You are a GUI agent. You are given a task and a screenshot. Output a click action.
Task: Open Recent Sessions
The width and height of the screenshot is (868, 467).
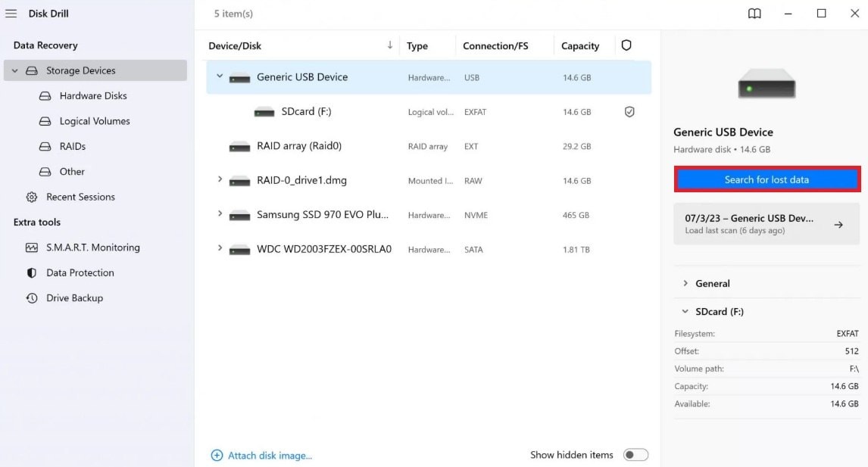(x=81, y=197)
